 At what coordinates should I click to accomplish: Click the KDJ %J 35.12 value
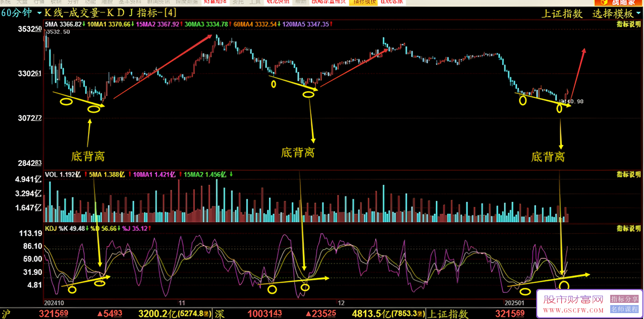tap(135, 228)
